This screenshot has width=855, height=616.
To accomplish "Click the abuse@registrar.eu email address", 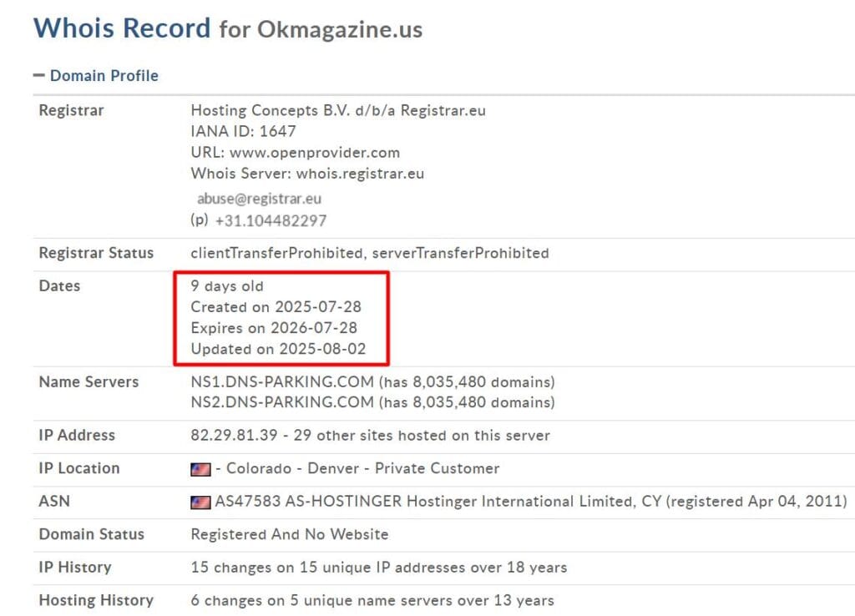I will [x=259, y=199].
